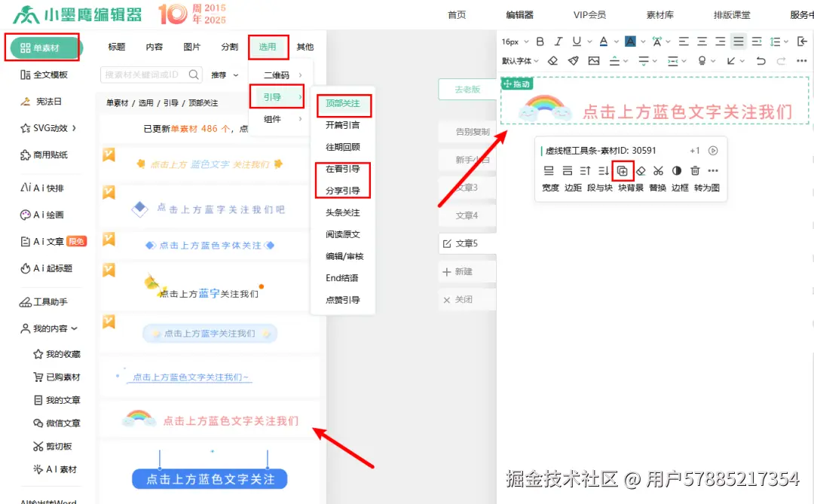The height and width of the screenshot is (504, 814).
Task: Open spacing before paragraph tool
Action: tap(614, 61)
